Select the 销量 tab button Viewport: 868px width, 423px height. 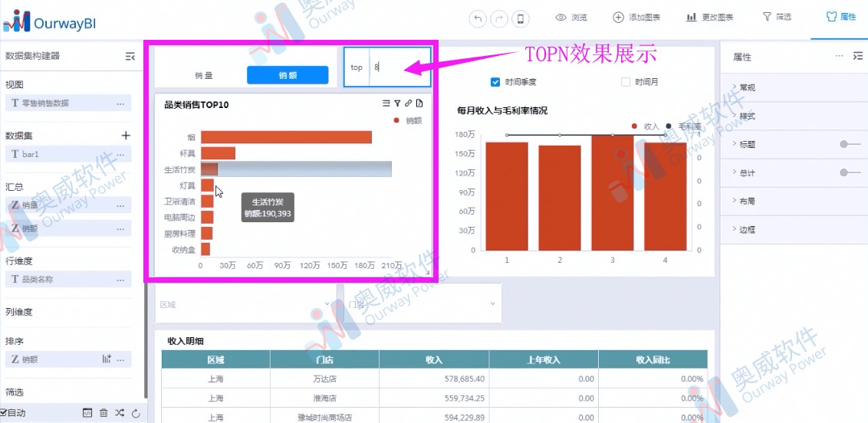204,75
